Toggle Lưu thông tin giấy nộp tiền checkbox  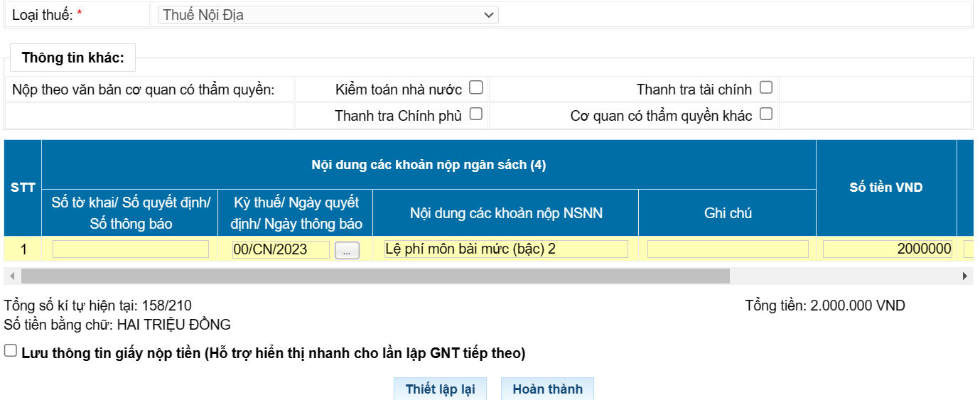[11, 351]
